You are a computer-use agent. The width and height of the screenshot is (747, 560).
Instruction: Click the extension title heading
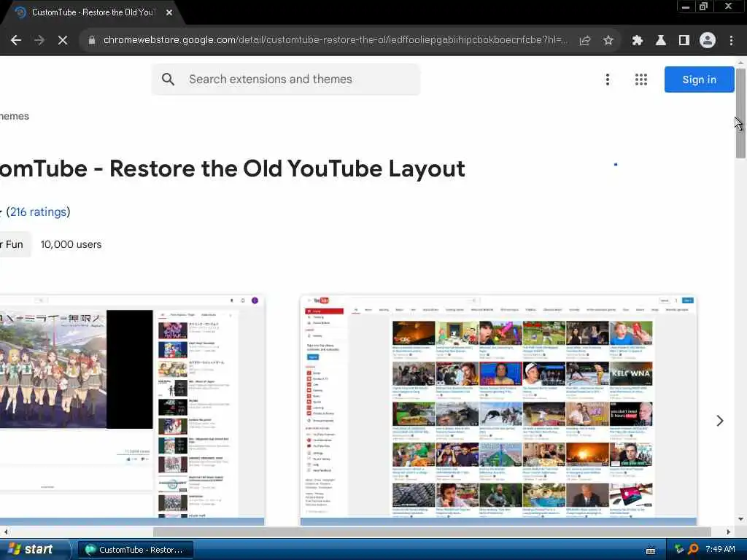[233, 168]
